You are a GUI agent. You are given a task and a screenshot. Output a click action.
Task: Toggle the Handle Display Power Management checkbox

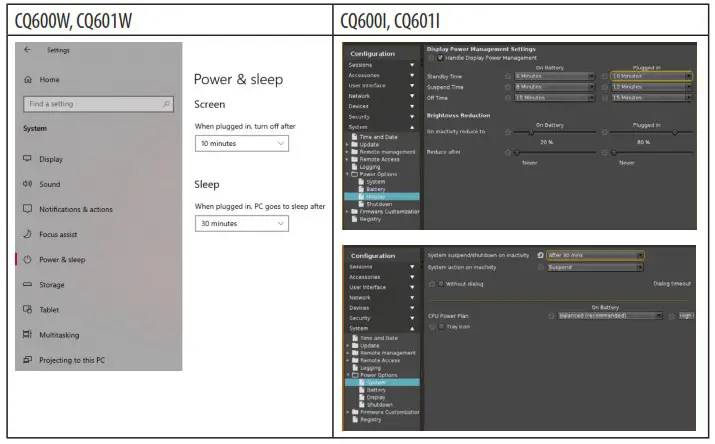(440, 58)
